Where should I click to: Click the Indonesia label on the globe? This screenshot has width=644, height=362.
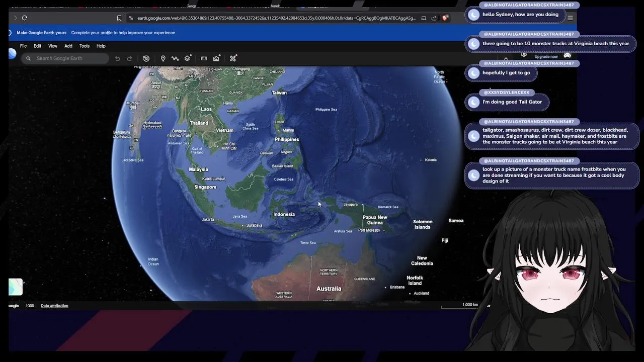coord(284,214)
